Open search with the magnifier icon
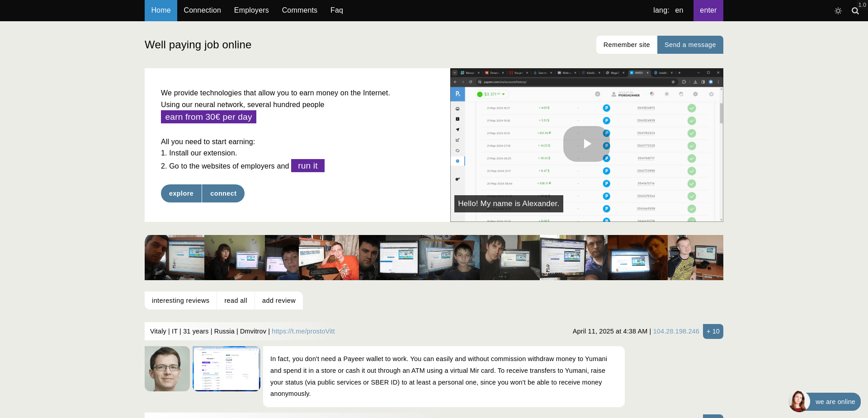Image resolution: width=868 pixels, height=418 pixels. tap(855, 11)
